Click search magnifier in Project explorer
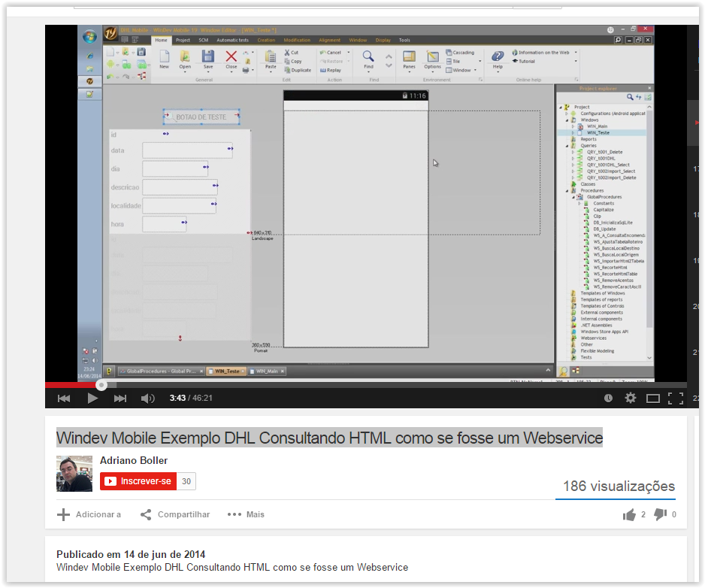The image size is (705, 588). coord(630,97)
